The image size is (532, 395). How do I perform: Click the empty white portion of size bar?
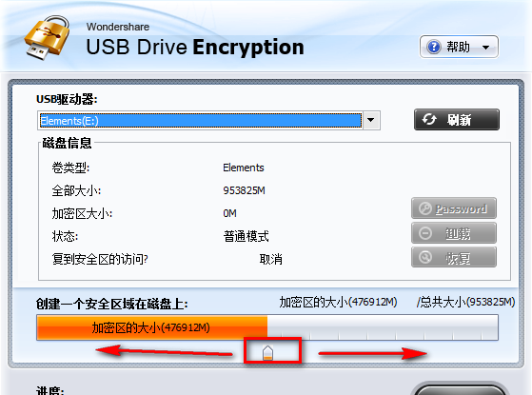coord(383,327)
